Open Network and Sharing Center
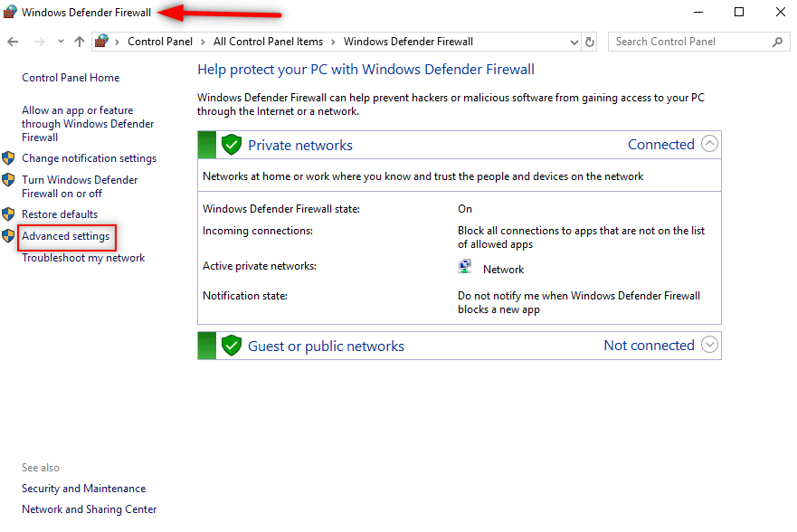The image size is (797, 532). tap(89, 508)
